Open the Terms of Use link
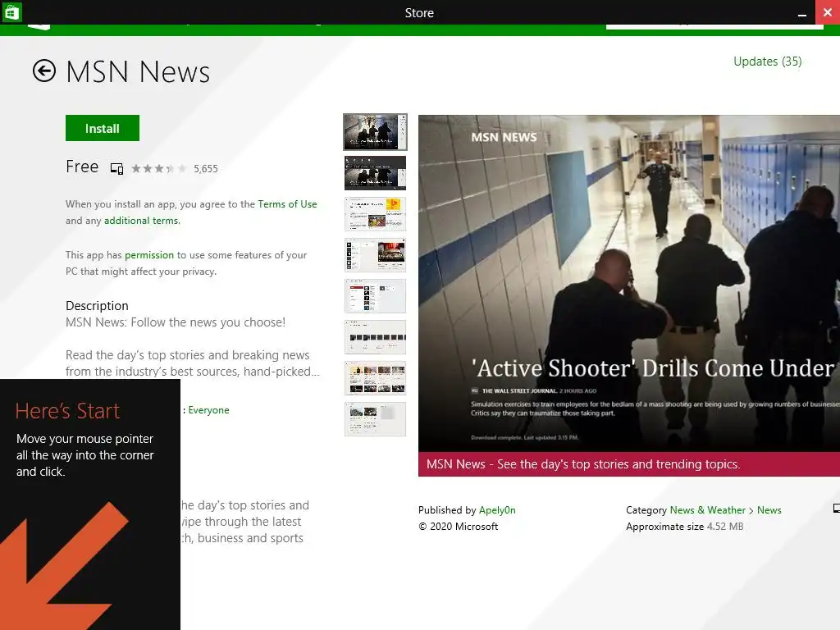This screenshot has height=630, width=840. pyautogui.click(x=287, y=204)
